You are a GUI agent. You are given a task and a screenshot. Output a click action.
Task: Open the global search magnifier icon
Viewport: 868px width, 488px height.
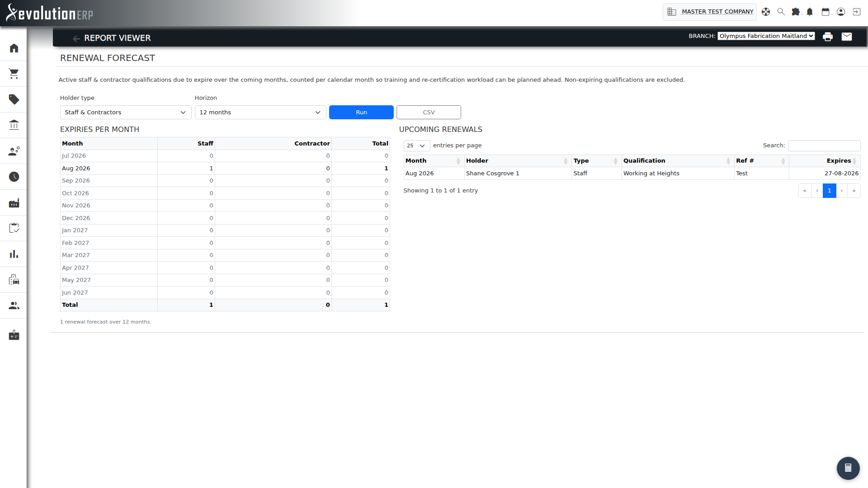click(x=781, y=12)
